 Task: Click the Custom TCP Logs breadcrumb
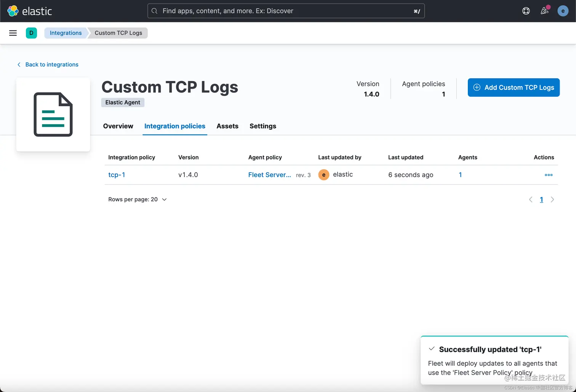[118, 33]
